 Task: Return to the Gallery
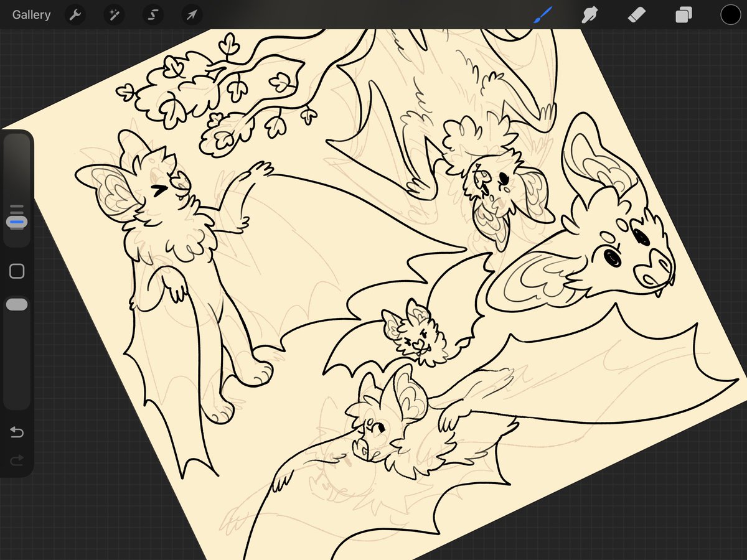coord(31,15)
